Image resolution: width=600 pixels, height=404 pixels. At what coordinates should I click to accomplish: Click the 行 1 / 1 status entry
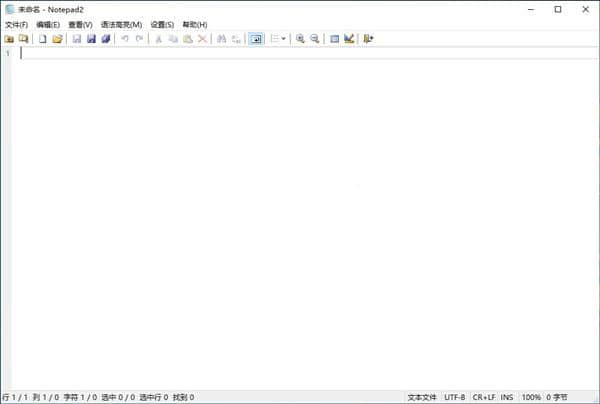15,397
